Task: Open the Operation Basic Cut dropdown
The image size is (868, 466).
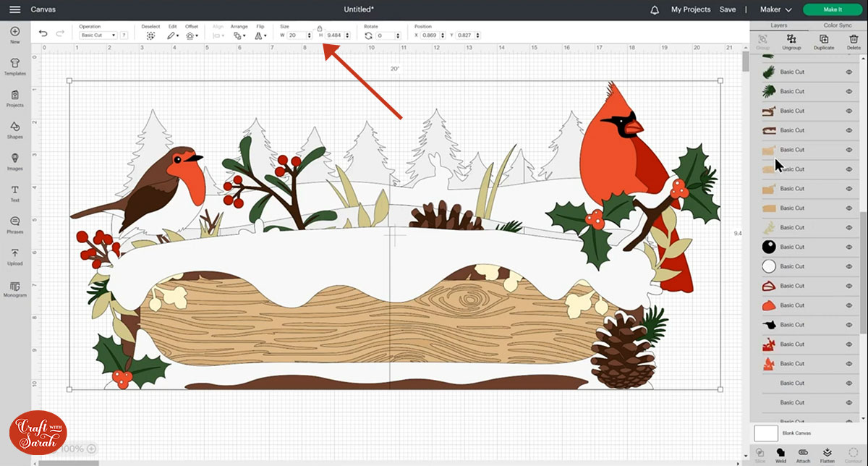Action: pyautogui.click(x=98, y=35)
